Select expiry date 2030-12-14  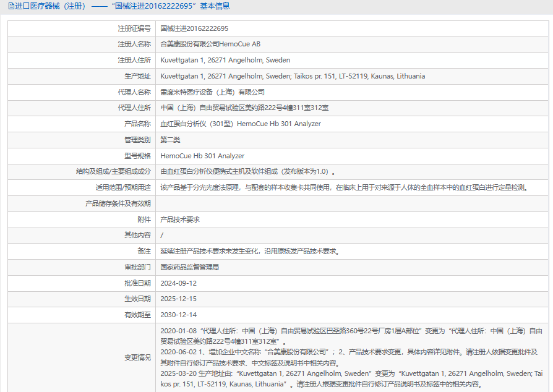click(x=178, y=315)
